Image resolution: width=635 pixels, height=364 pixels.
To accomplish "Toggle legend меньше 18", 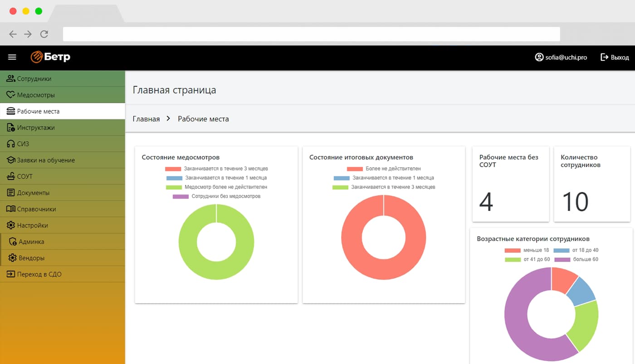I will (527, 250).
